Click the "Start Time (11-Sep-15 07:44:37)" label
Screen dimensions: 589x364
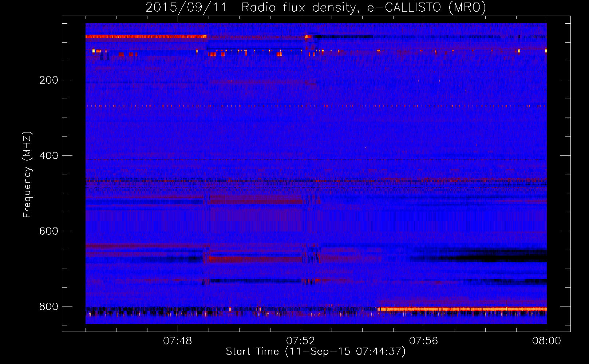pos(316,352)
